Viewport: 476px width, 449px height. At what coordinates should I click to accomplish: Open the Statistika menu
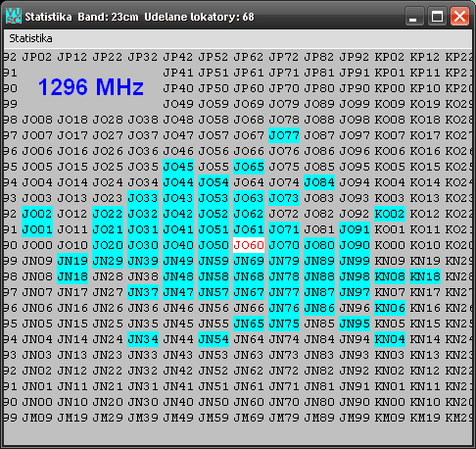tap(30, 38)
